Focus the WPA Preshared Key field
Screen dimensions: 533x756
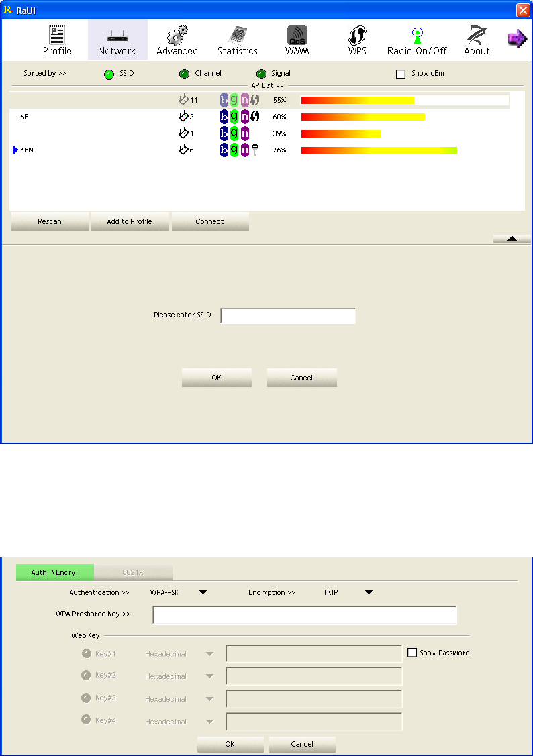pos(305,615)
